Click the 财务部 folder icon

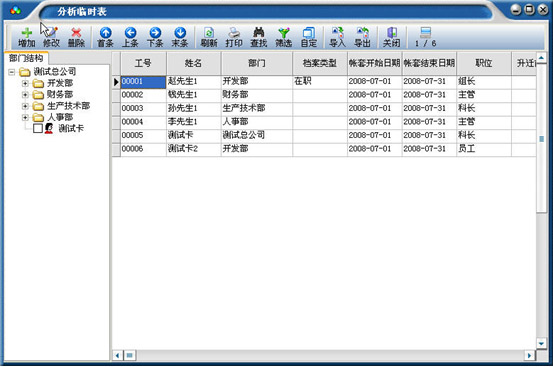tap(38, 95)
